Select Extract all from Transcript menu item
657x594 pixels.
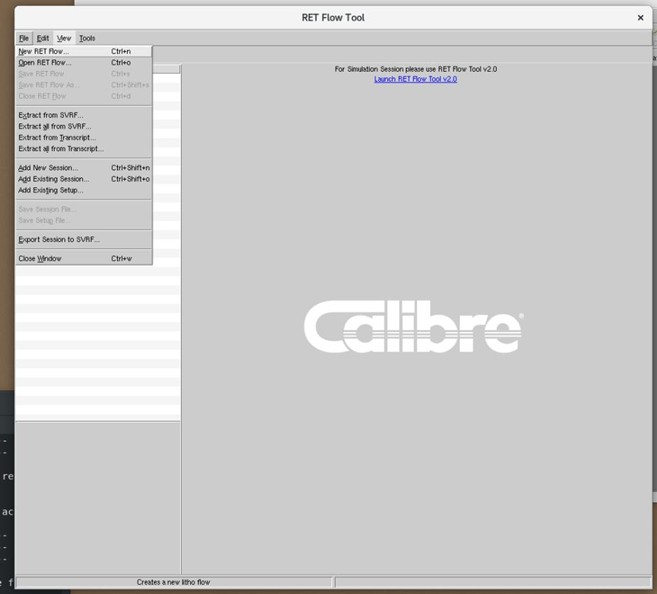[x=84, y=149]
